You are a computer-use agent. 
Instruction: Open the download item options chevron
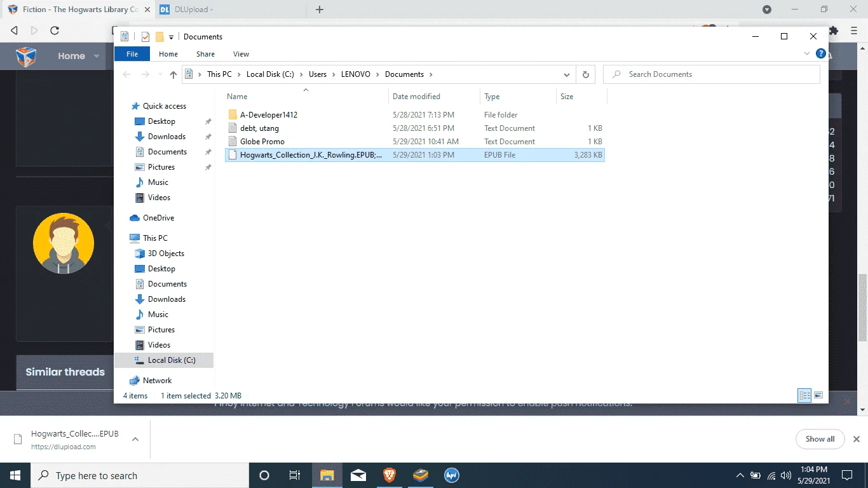[135, 439]
